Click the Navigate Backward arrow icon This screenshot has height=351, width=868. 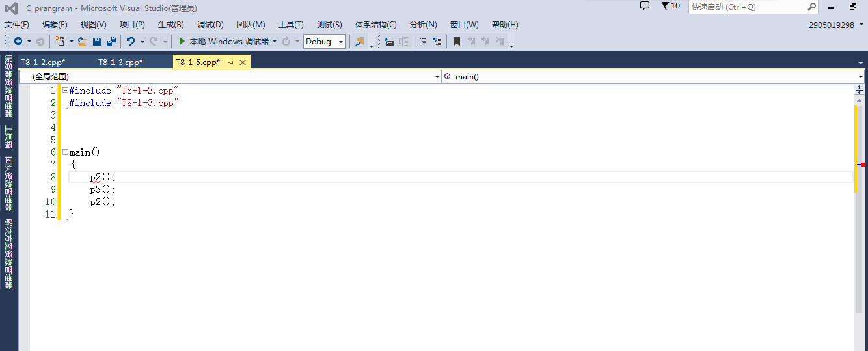[18, 41]
